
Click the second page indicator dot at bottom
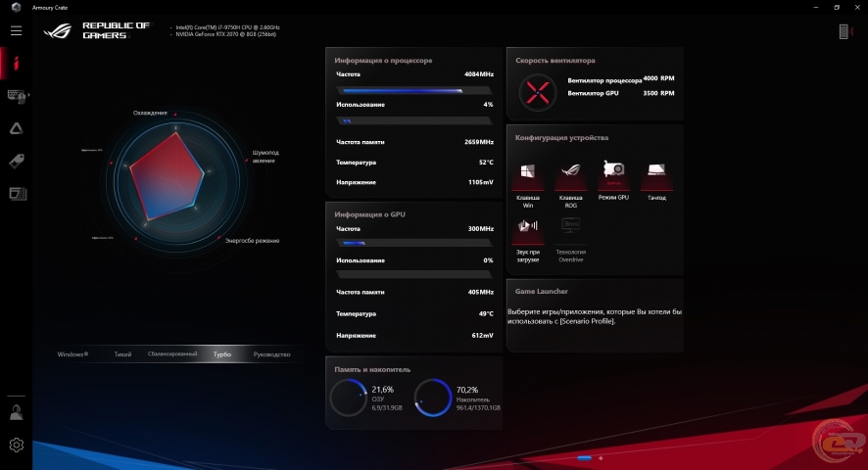click(601, 458)
